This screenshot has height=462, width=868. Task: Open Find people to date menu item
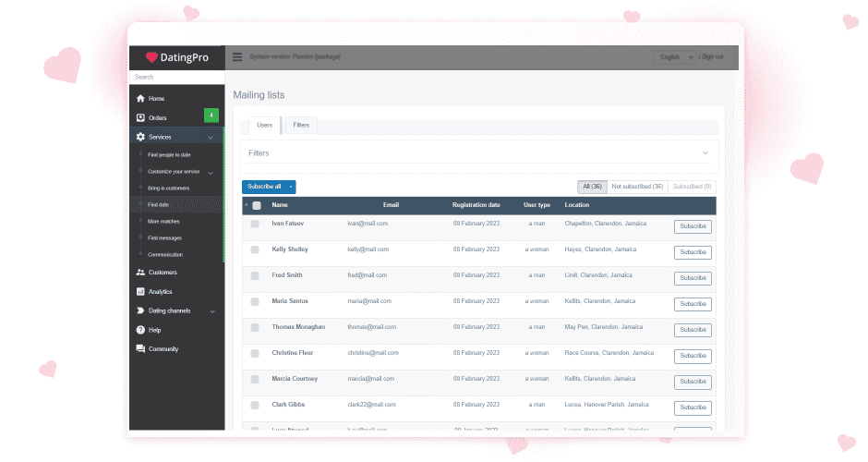click(169, 155)
